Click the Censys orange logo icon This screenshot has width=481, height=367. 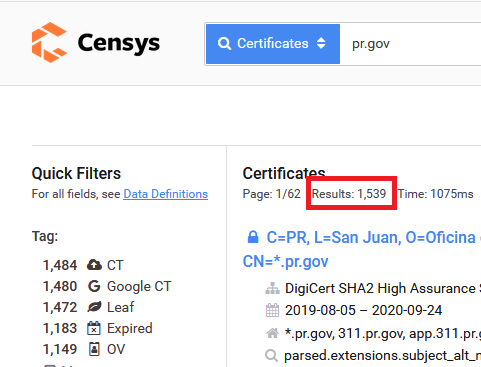tap(49, 42)
